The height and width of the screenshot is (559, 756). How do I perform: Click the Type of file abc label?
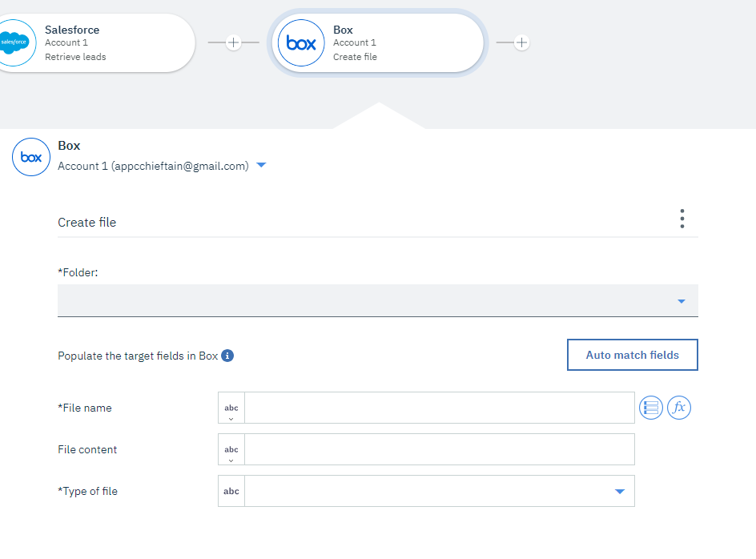pos(231,491)
